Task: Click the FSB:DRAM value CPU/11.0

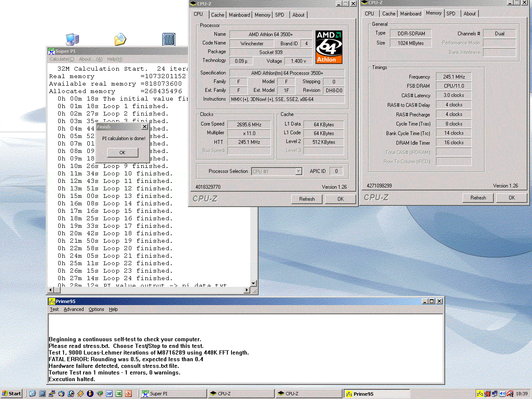Action: point(454,86)
